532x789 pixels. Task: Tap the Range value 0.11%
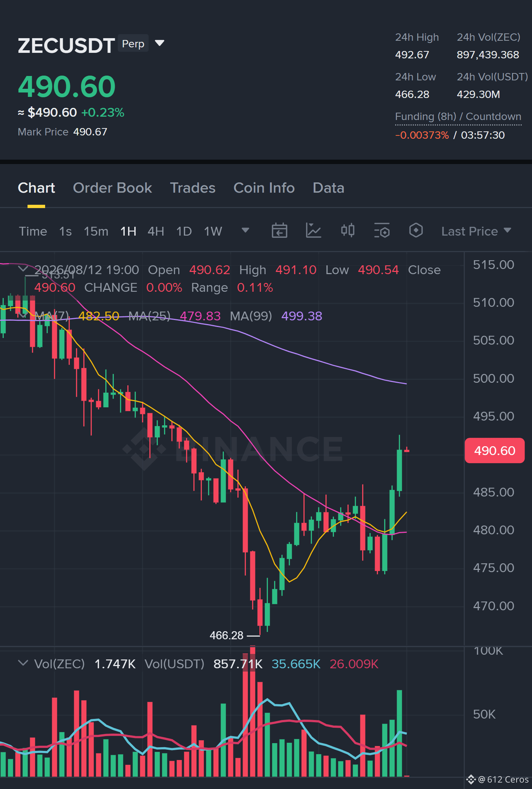point(255,287)
